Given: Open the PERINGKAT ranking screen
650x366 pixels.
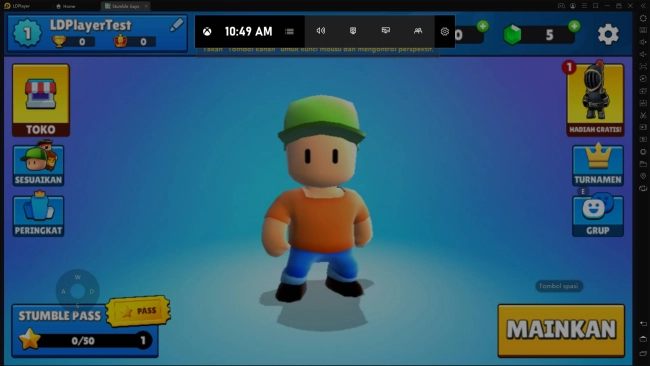Looking at the screenshot, I should (38, 216).
